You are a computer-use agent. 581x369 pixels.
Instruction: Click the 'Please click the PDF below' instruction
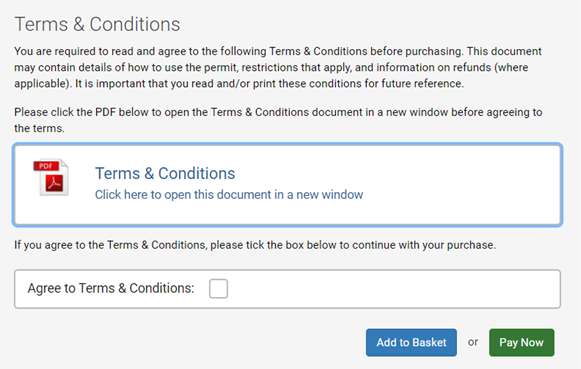click(278, 120)
